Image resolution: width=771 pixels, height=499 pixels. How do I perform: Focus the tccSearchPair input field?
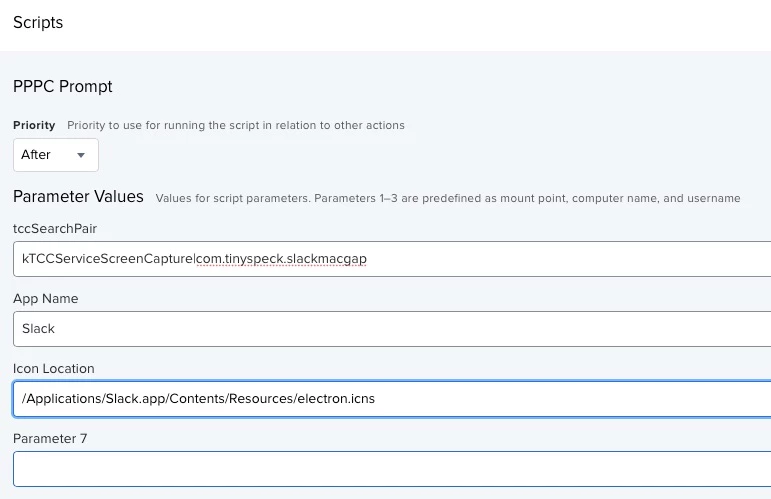coord(392,259)
